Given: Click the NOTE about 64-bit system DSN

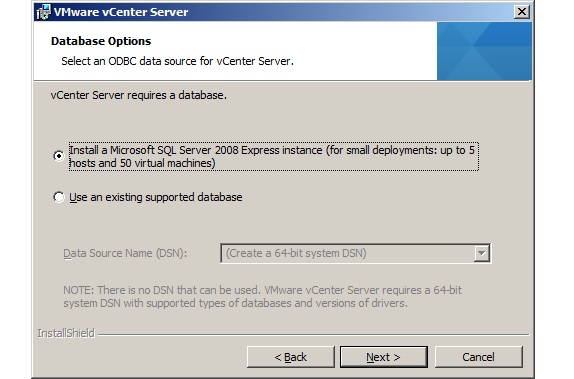Looking at the screenshot, I should pyautogui.click(x=262, y=297).
